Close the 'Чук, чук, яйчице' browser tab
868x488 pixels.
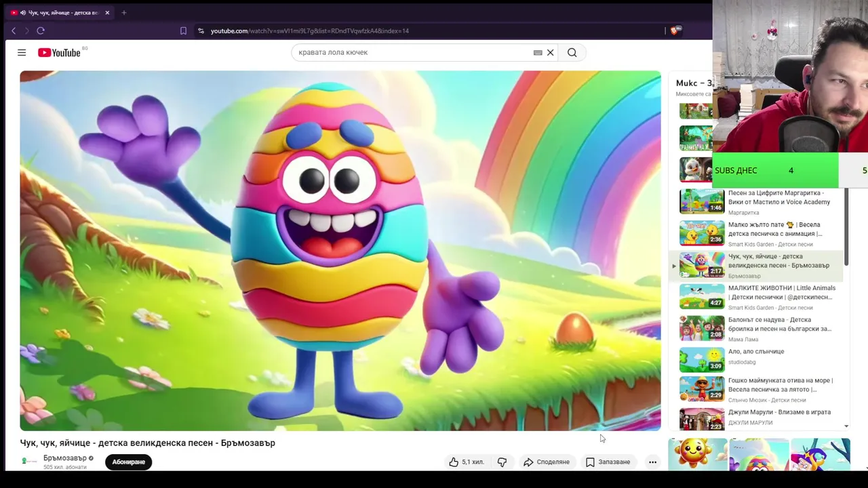pos(107,13)
